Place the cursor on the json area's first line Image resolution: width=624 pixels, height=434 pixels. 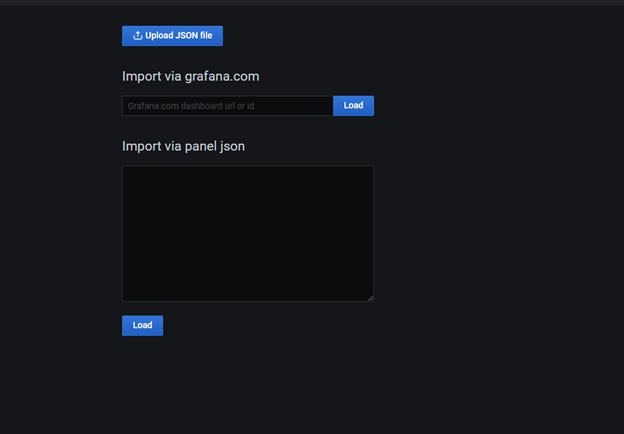point(248,172)
